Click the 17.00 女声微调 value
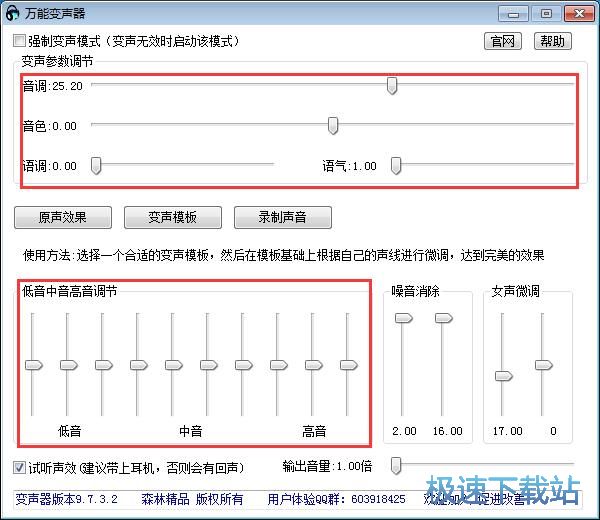Image resolution: width=600 pixels, height=520 pixels. pyautogui.click(x=508, y=431)
